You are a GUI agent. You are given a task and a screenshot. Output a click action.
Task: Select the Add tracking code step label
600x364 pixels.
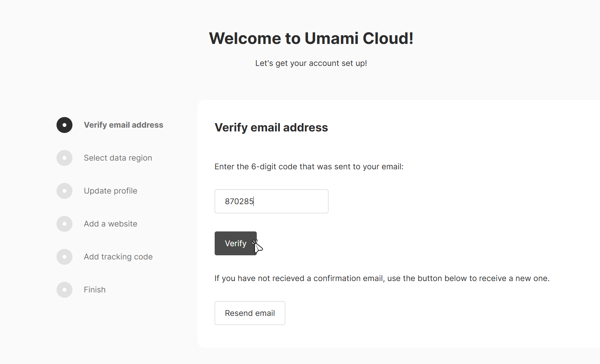(x=118, y=257)
